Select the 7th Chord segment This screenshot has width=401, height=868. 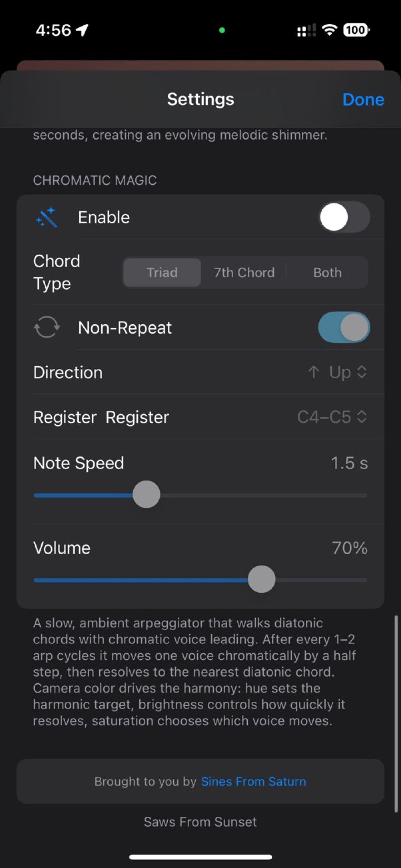244,272
